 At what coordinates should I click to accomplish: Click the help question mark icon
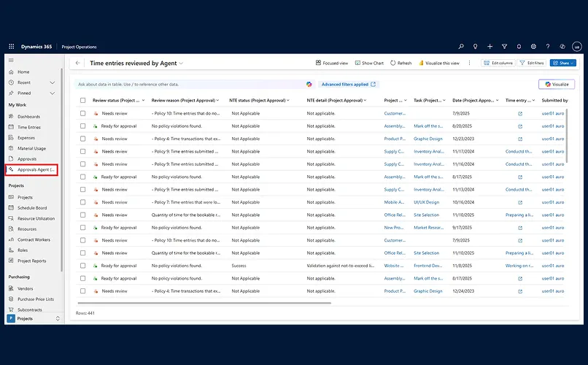click(x=548, y=47)
